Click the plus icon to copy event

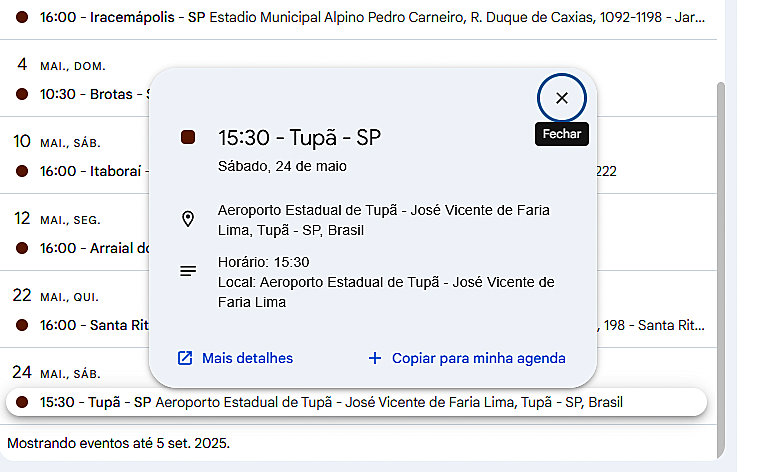click(x=375, y=358)
